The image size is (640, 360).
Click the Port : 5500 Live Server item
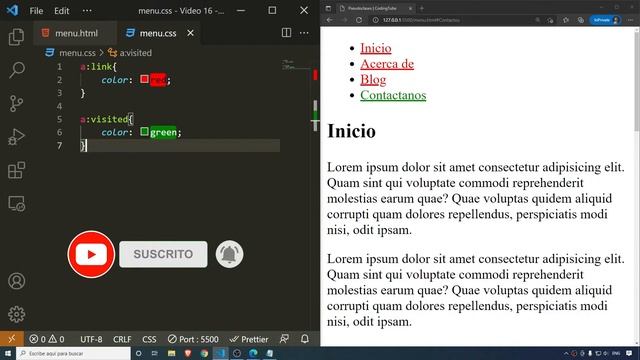193,339
